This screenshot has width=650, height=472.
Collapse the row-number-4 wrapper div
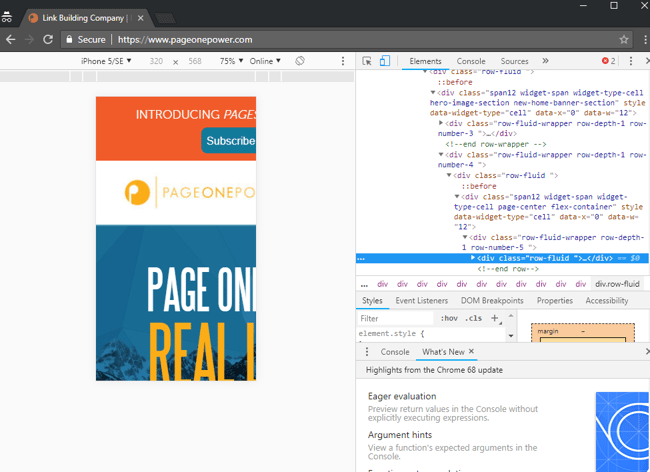441,155
